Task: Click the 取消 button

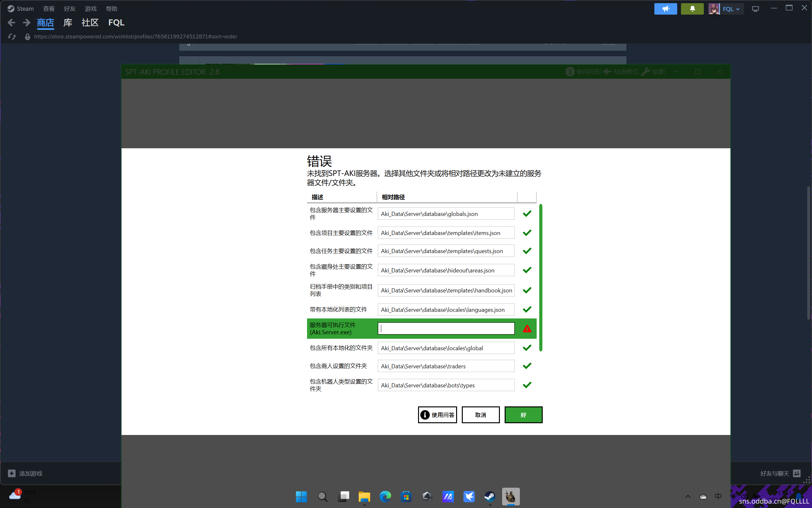Action: pos(481,415)
